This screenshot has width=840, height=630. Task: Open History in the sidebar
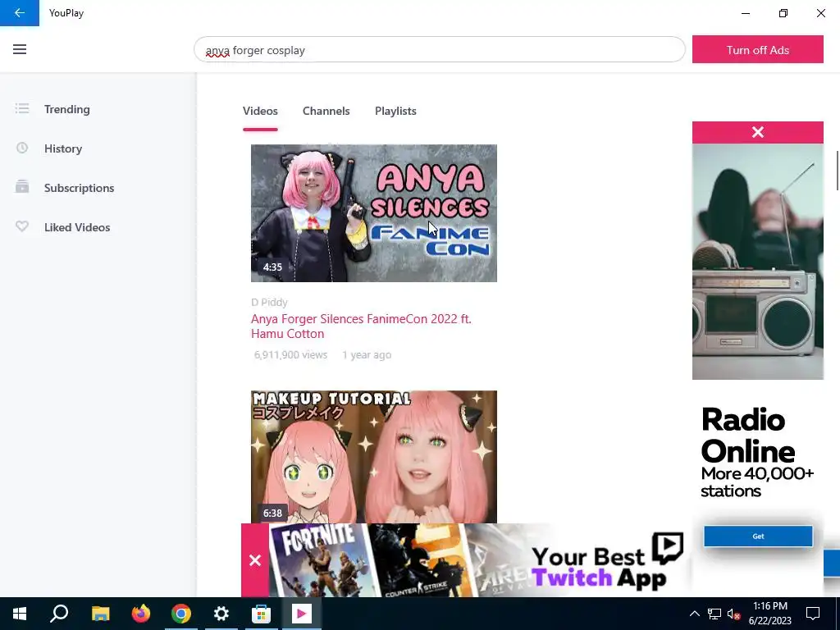(63, 148)
